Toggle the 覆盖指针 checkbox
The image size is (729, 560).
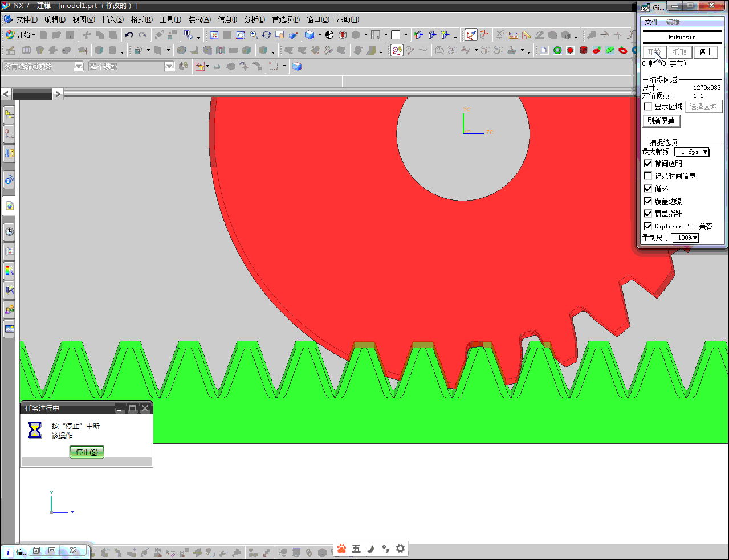(647, 214)
